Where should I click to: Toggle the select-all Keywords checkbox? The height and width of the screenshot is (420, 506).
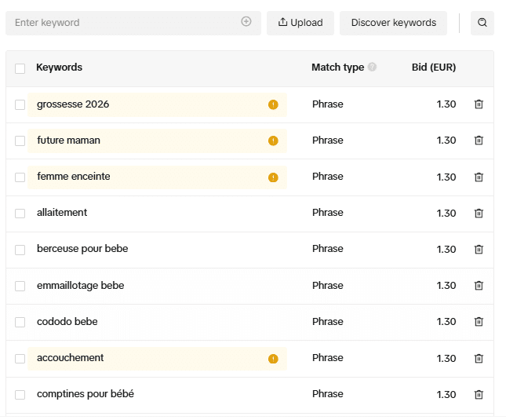20,68
